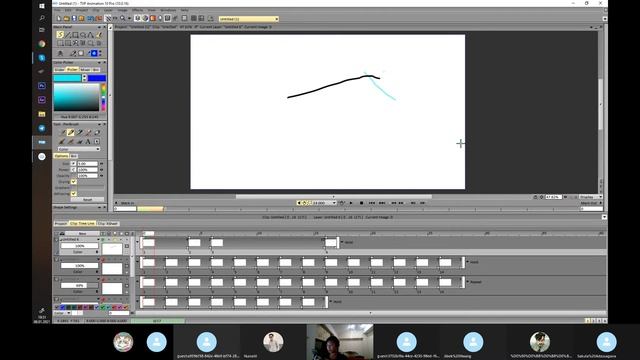Jump to the first frame
640x360 pixels.
[x=372, y=203]
